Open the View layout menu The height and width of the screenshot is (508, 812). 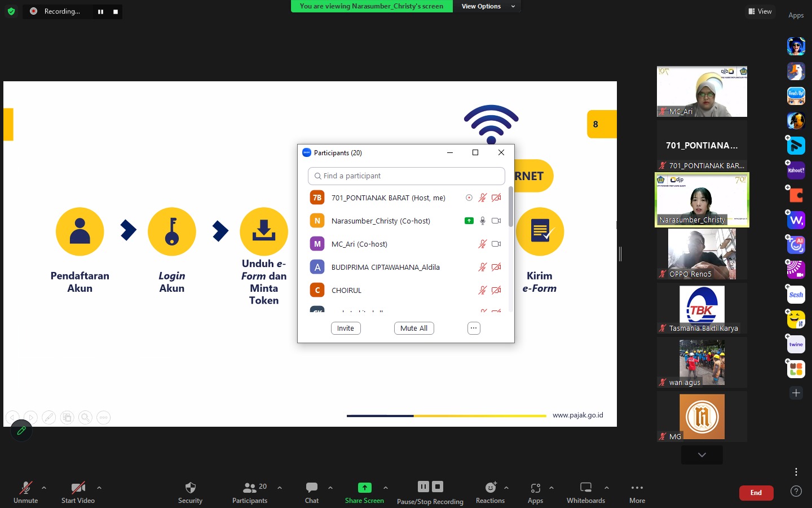[x=760, y=11]
